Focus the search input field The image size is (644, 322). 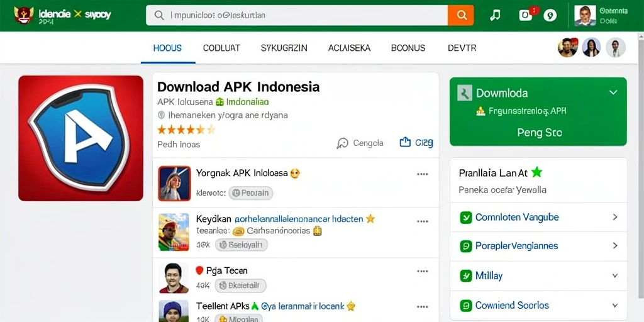pos(297,15)
